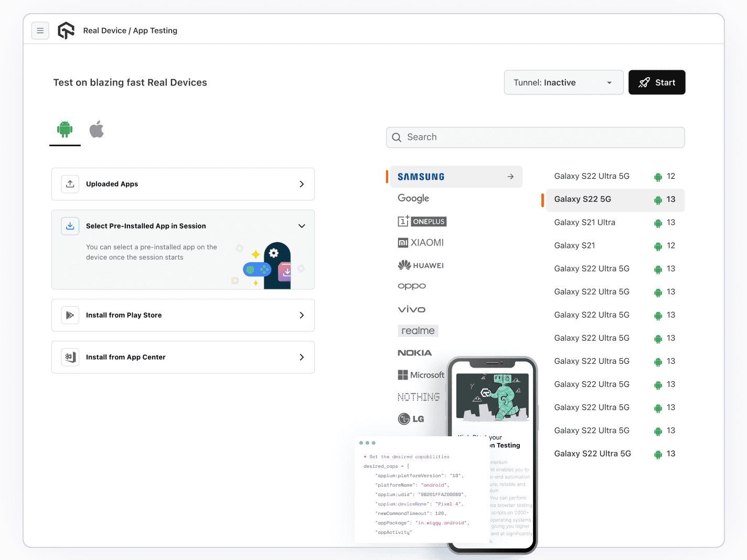Open the Tunnel: Inactive dropdown

point(563,82)
